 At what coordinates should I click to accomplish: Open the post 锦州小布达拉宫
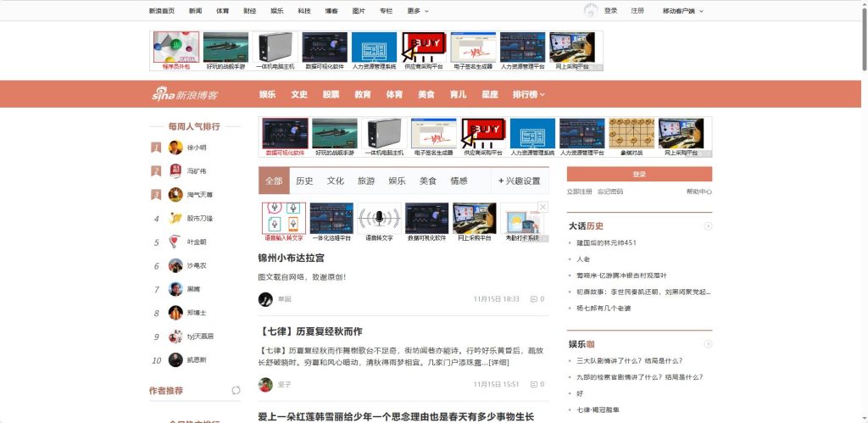(292, 258)
